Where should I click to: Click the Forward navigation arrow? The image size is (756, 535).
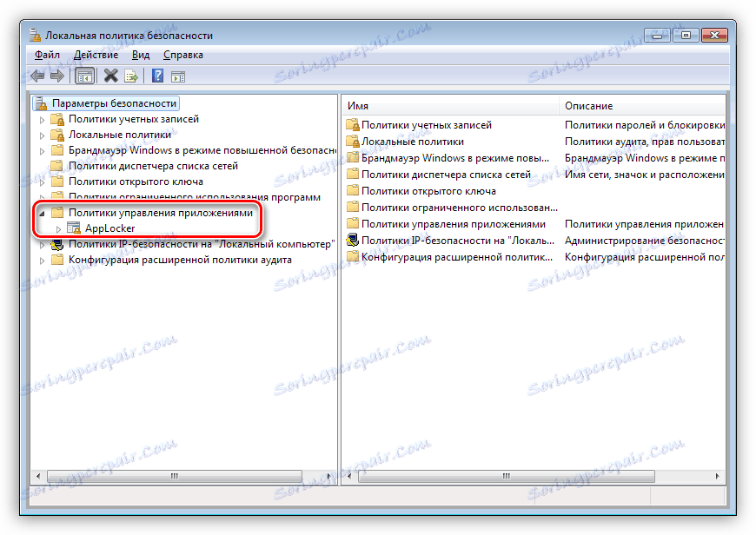point(58,76)
